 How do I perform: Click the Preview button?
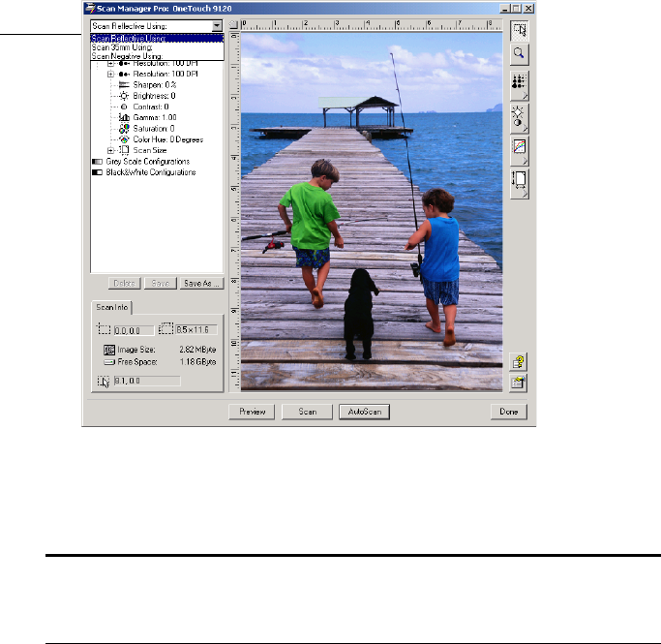(x=252, y=412)
